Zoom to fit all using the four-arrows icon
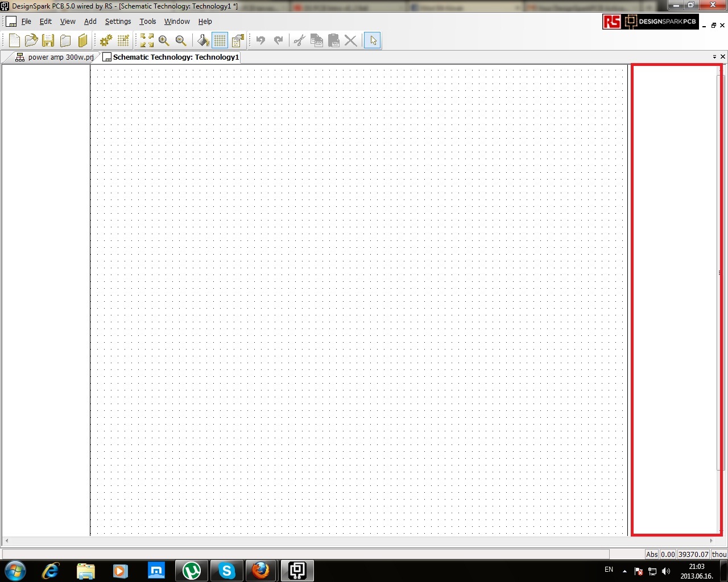The height and width of the screenshot is (582, 728). [x=147, y=40]
